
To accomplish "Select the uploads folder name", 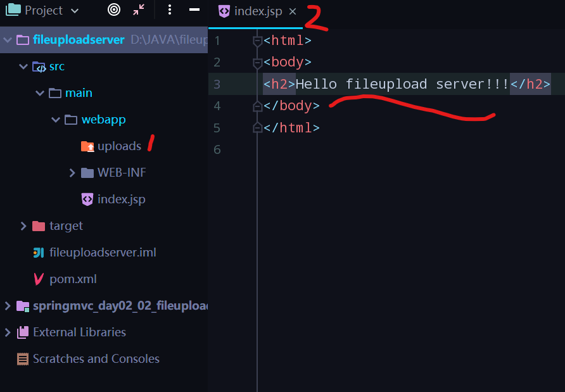I will [119, 146].
